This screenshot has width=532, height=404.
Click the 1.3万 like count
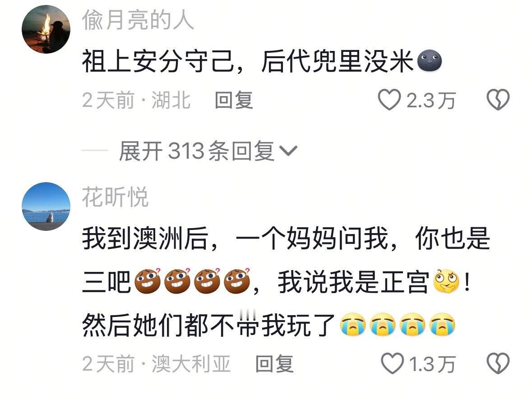tap(432, 364)
